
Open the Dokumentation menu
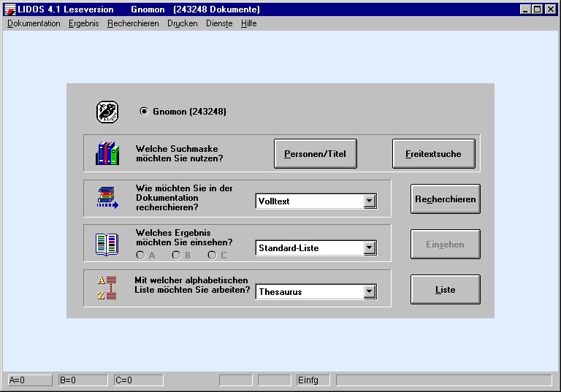coord(34,23)
